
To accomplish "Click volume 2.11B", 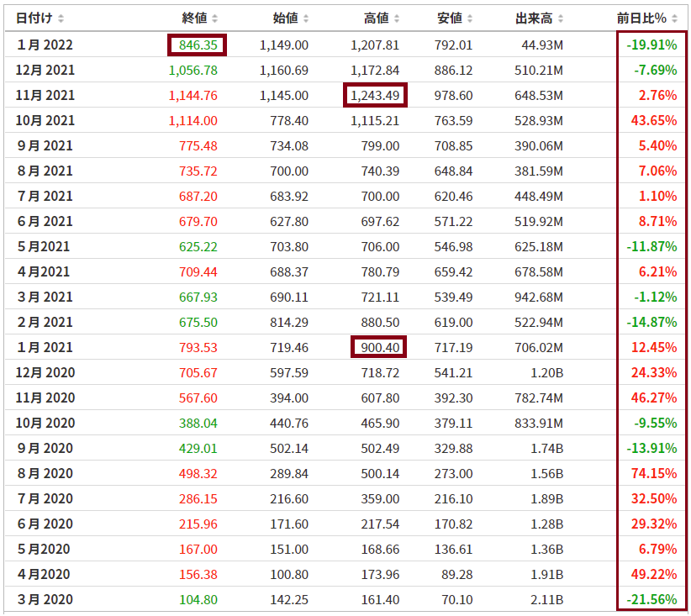I will pos(546,599).
